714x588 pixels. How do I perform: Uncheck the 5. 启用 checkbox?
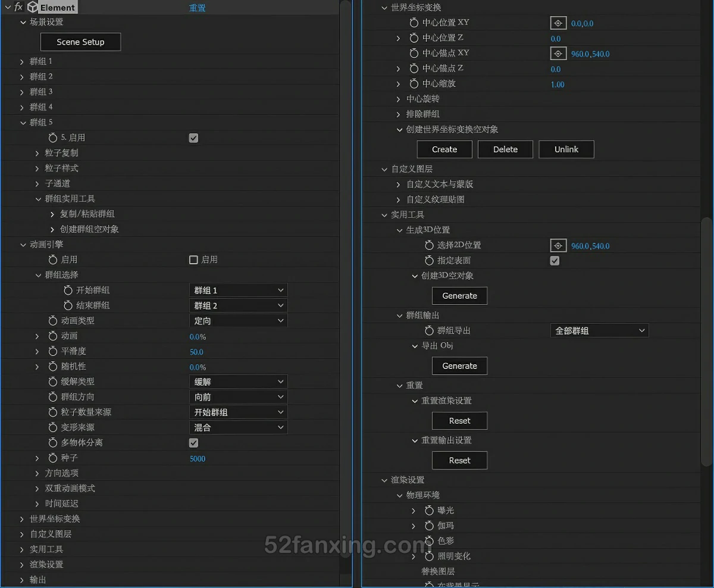[x=193, y=138]
